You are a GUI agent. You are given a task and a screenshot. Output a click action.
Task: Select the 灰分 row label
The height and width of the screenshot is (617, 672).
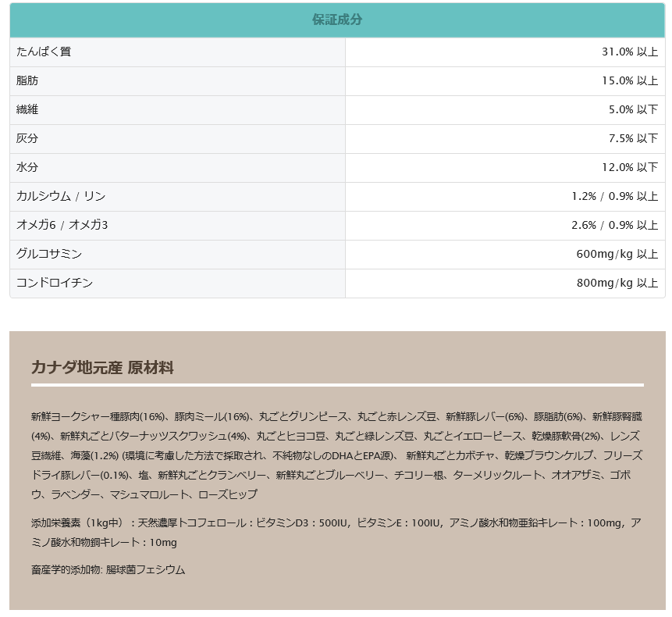tap(27, 138)
